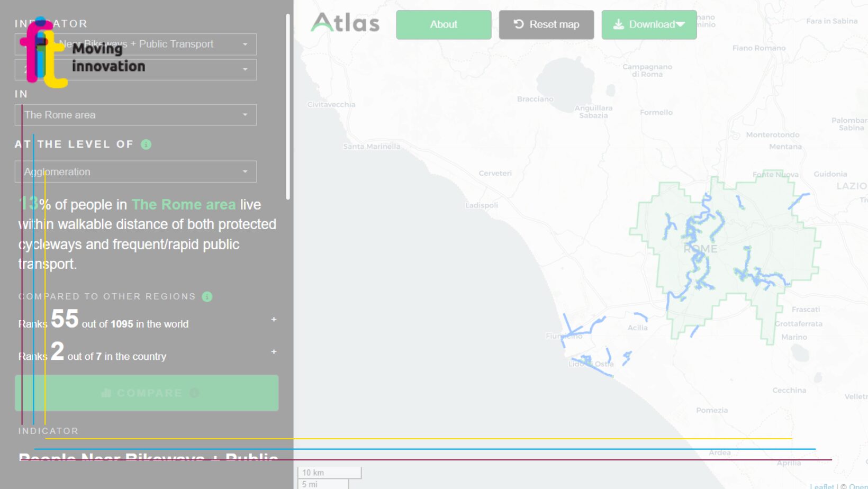Click the sidebar vertical scrollbar
Viewport: 868px width, 489px height.
click(288, 106)
